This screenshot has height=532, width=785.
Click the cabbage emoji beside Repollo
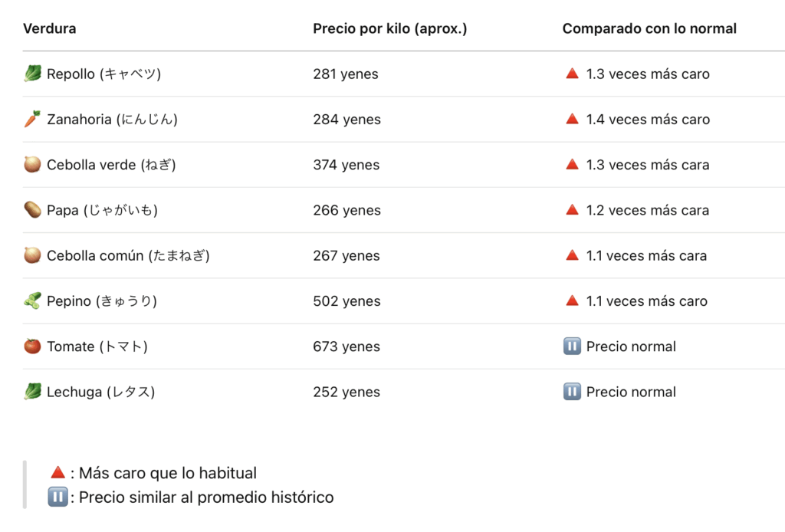pyautogui.click(x=32, y=74)
